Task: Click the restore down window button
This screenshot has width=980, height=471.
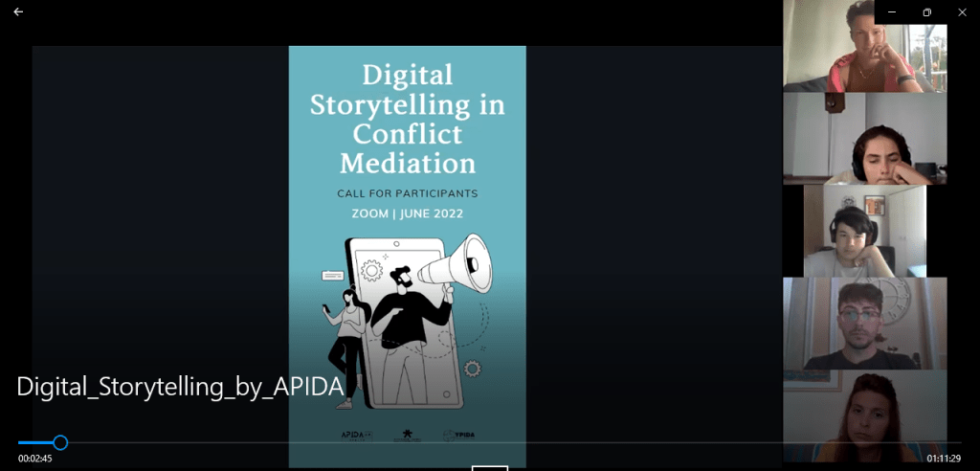Action: coord(926,12)
